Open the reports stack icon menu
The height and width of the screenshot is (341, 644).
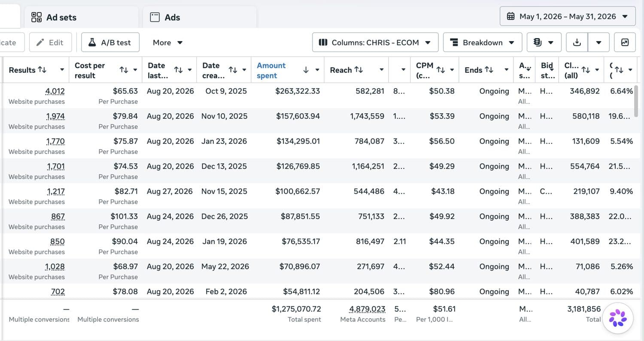tap(544, 42)
